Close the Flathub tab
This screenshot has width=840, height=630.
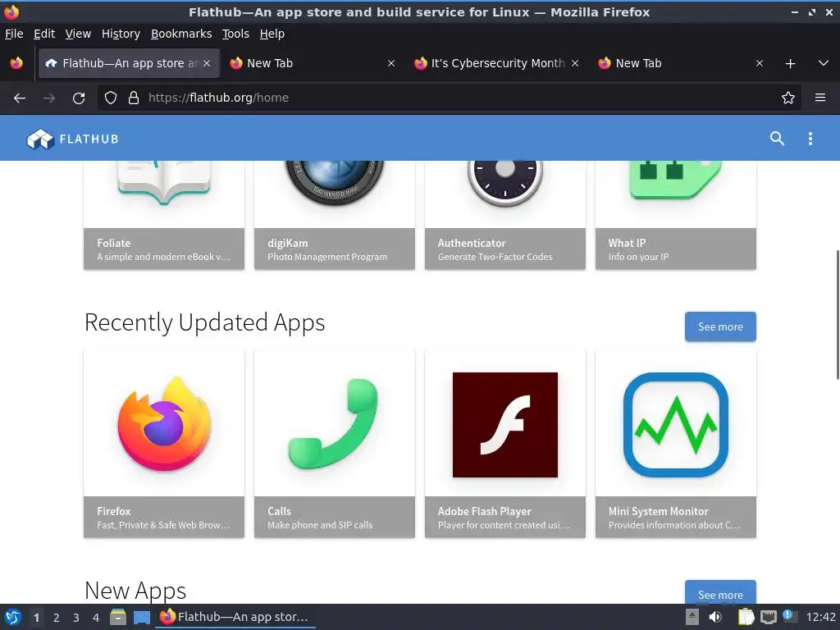pos(207,63)
